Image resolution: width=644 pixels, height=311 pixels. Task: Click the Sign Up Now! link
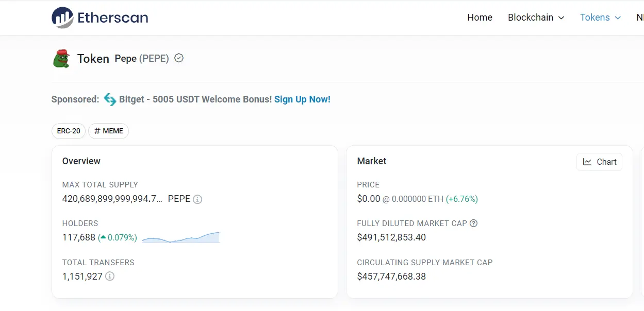(302, 99)
